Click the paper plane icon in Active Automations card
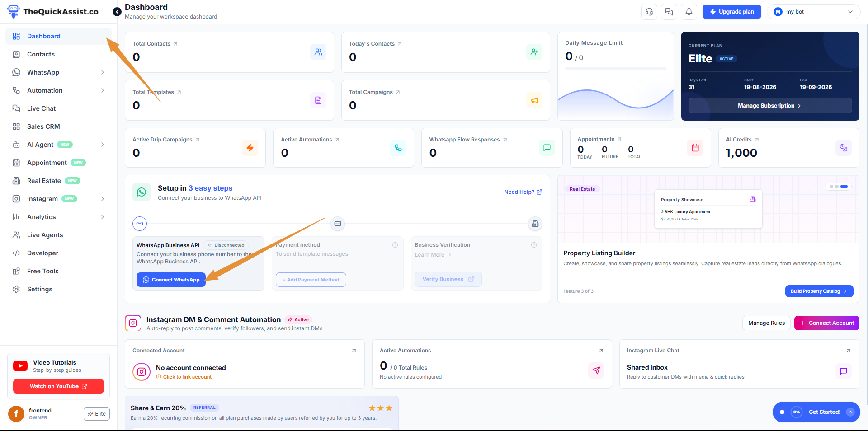The image size is (868, 431). (596, 370)
